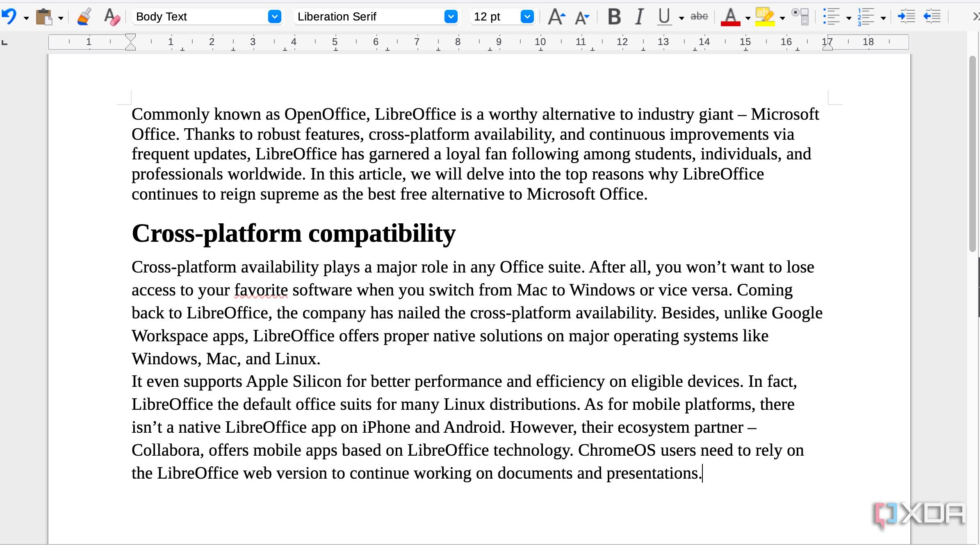
Task: Toggle Italic formatting
Action: click(x=639, y=17)
